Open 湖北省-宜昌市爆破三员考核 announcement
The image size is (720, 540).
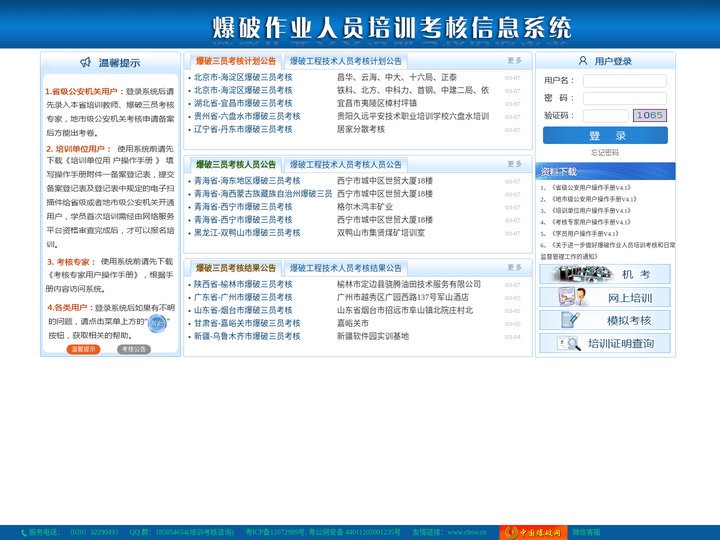(243, 103)
